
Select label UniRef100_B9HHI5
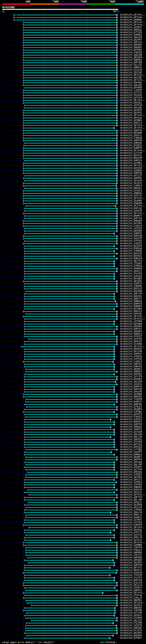tap(131, 304)
